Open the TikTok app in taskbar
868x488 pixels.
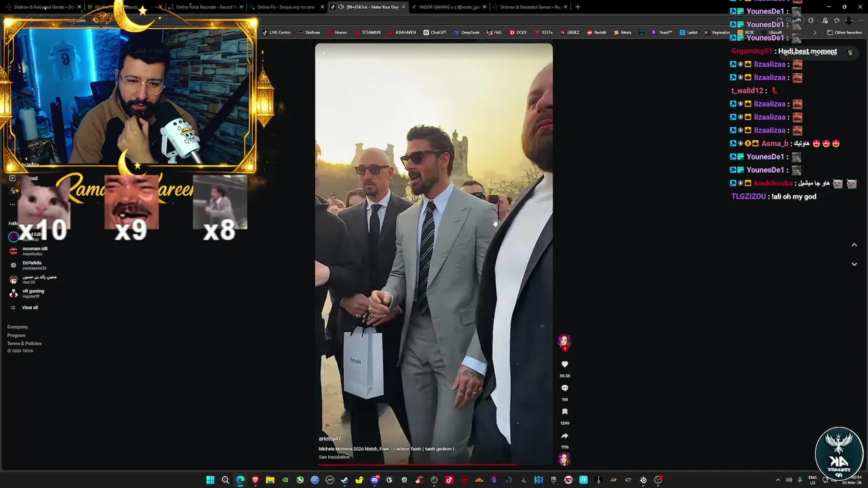[449, 480]
